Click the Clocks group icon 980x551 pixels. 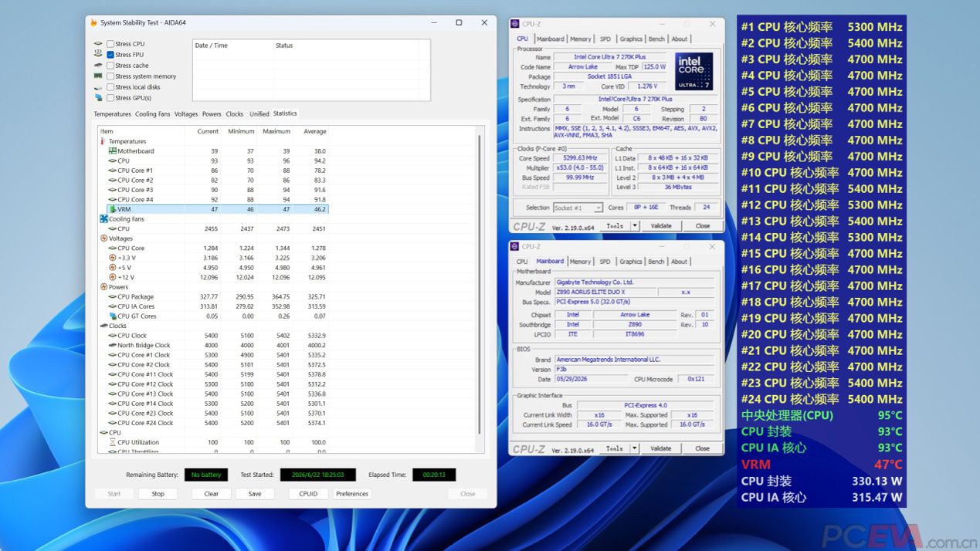103,326
